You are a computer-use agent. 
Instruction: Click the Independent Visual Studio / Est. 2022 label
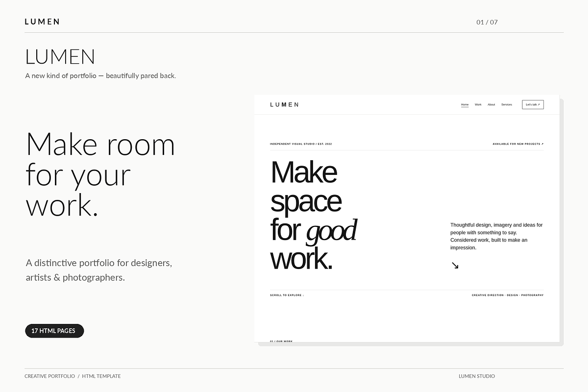pyautogui.click(x=301, y=144)
